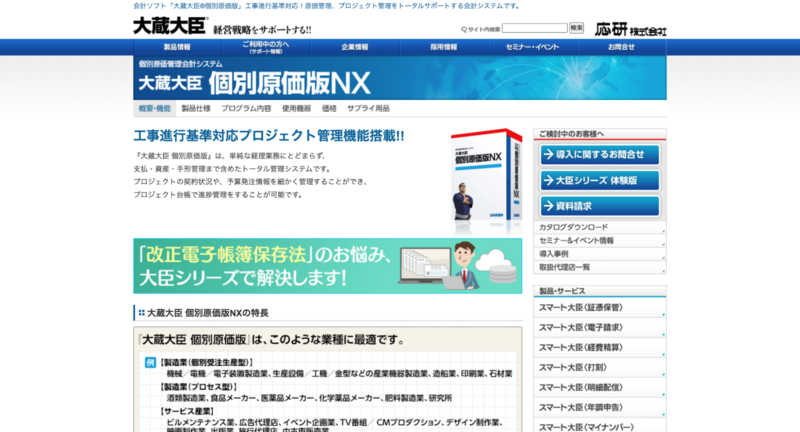Screen dimensions: 800x432
Task: Switch to プログラム内容 tab
Action: point(246,108)
